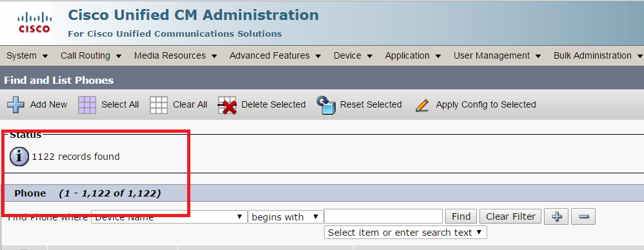
Task: Click the status information icon
Action: pyautogui.click(x=19, y=157)
